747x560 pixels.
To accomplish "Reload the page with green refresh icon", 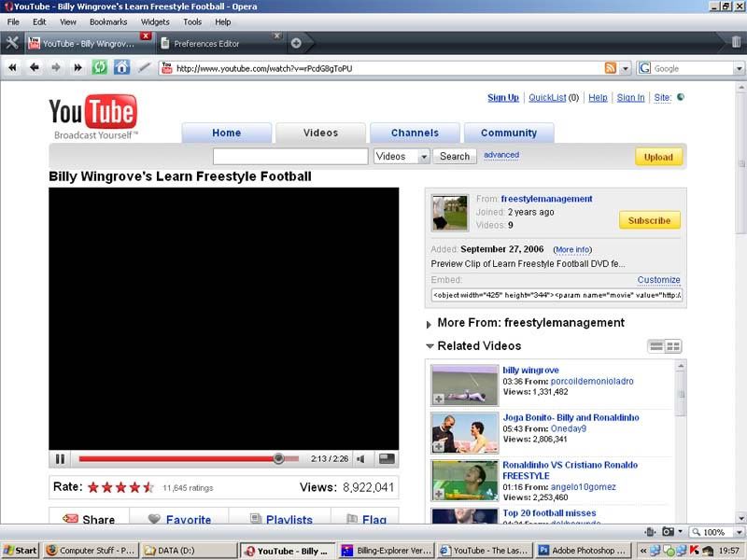I will coord(100,67).
